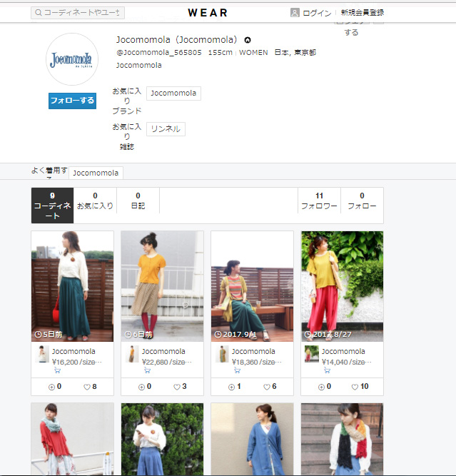456x476 pixels.
Task: Open shopping cart icon under ¥22,680 item
Action: 147,370
